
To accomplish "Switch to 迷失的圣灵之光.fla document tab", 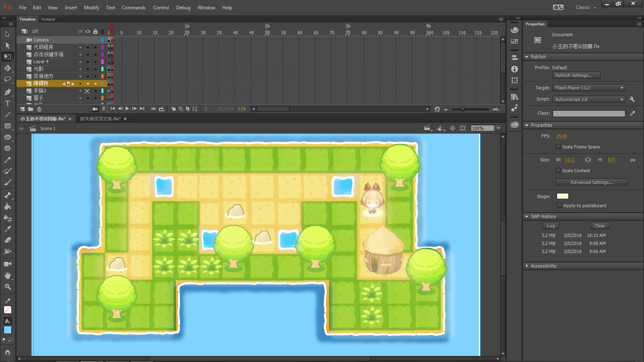I will [x=100, y=119].
